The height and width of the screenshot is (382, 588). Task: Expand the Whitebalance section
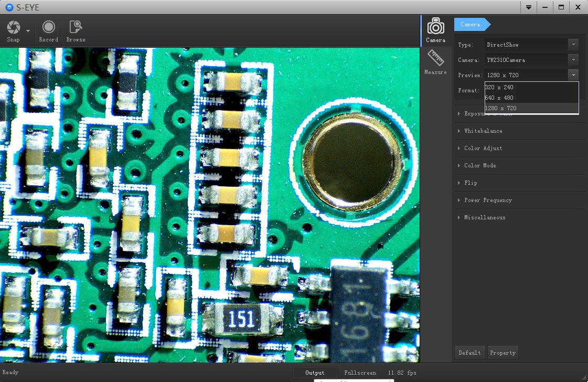pyautogui.click(x=483, y=131)
